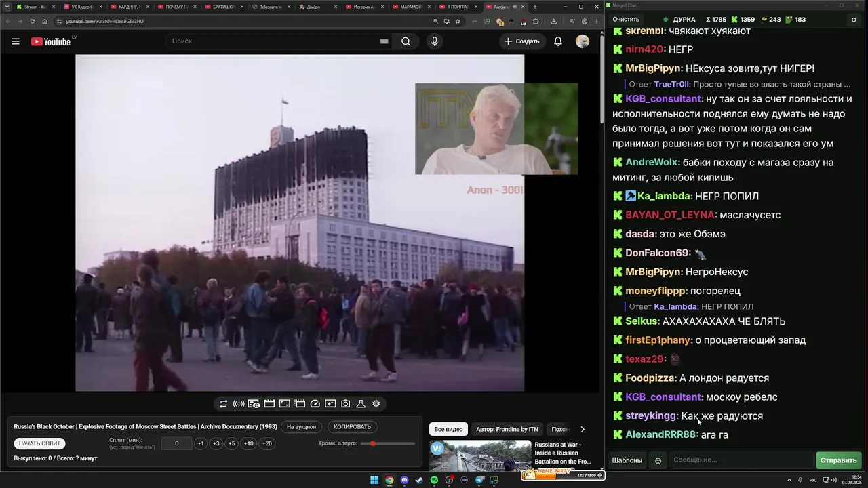The image size is (868, 488).
Task: Select the Все видео chip
Action: click(448, 429)
